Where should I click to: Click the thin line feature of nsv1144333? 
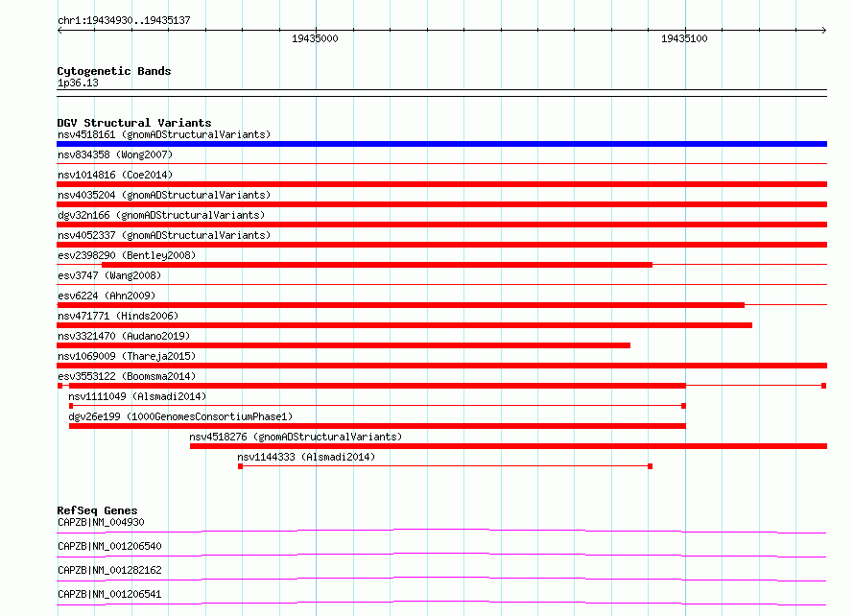click(445, 466)
